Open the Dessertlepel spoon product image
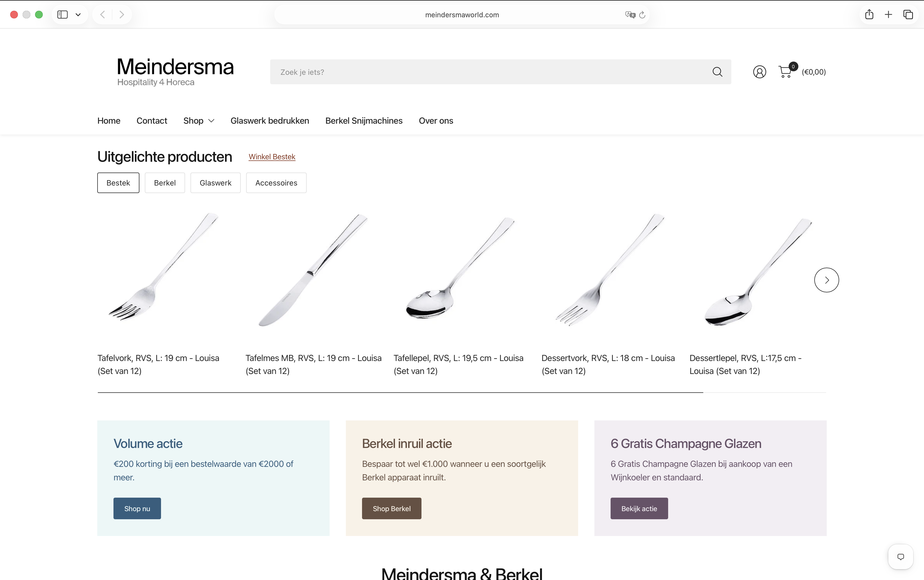Screen dimensions: 924x580 [758, 272]
